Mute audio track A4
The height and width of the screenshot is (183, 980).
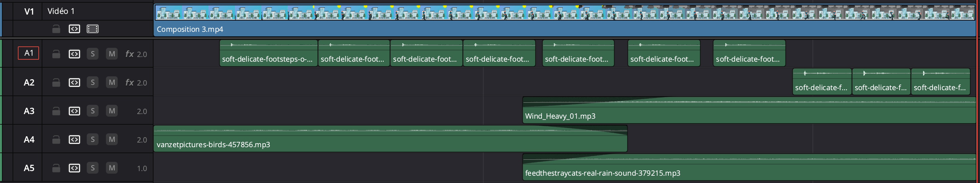(x=111, y=140)
